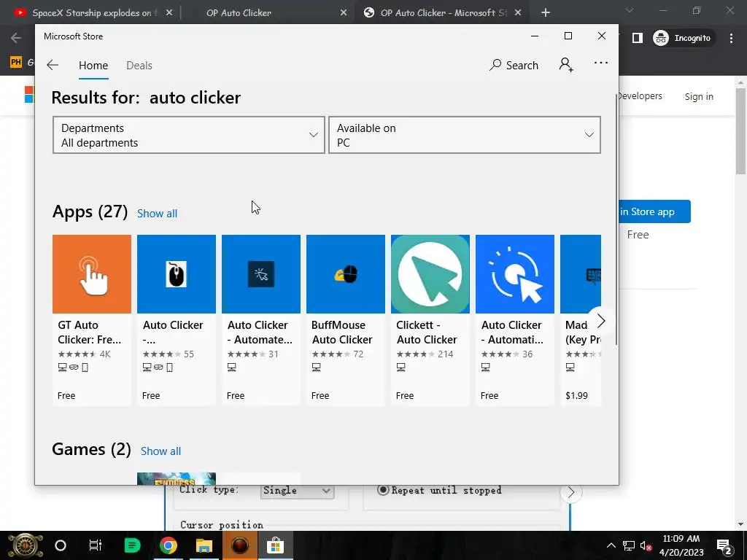
Task: Switch to the Deals tab in Store
Action: tap(139, 65)
